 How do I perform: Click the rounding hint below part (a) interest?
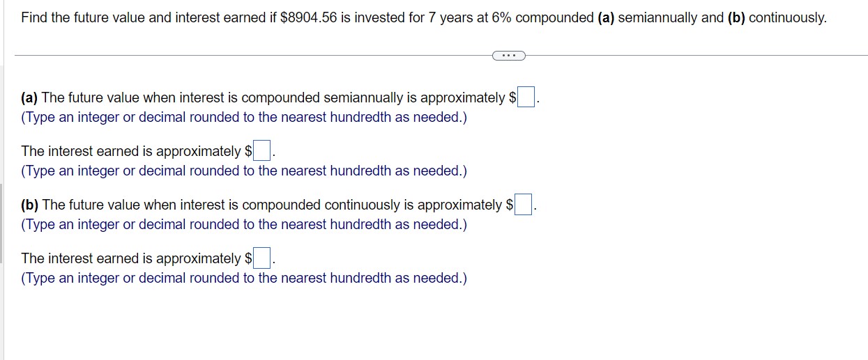coord(244,171)
